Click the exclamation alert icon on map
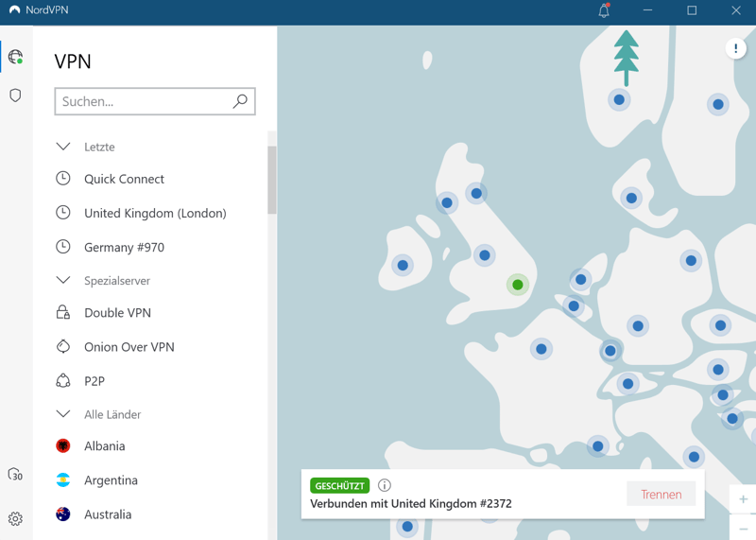This screenshot has height=540, width=756. pos(735,48)
